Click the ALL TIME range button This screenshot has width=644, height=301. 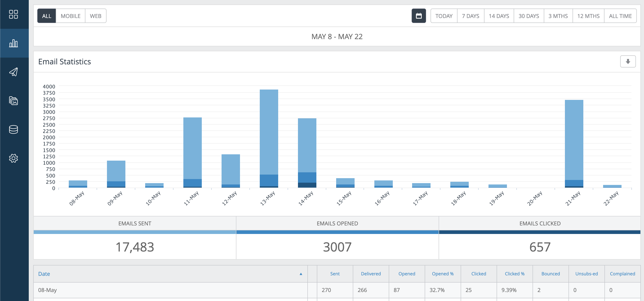(x=620, y=16)
